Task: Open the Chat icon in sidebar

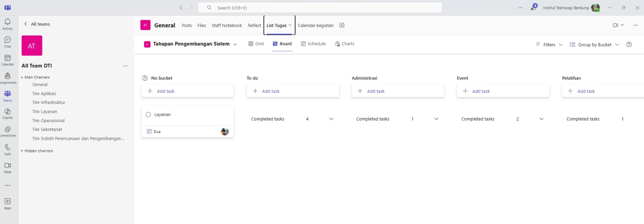Action: [7, 41]
